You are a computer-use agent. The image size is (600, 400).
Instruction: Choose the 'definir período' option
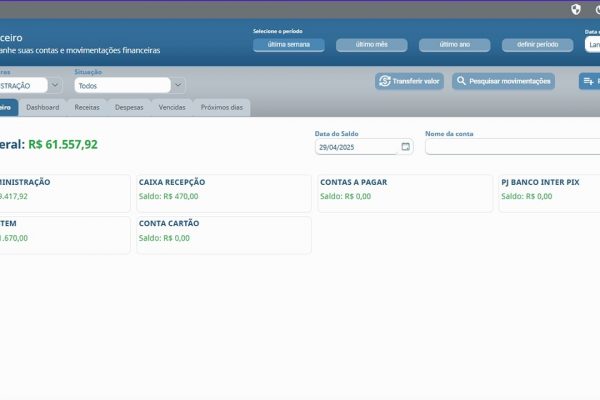538,45
